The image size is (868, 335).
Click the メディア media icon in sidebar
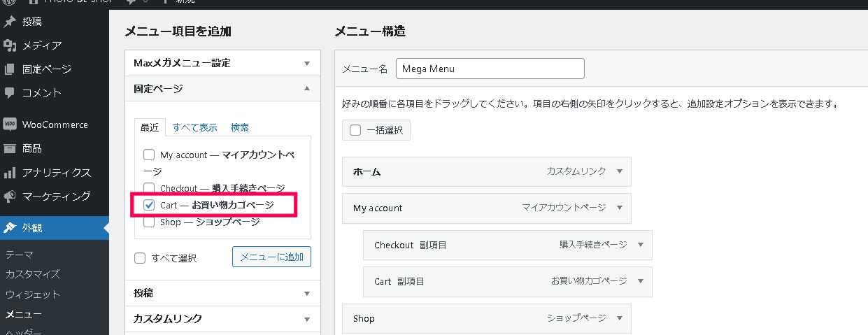10,45
